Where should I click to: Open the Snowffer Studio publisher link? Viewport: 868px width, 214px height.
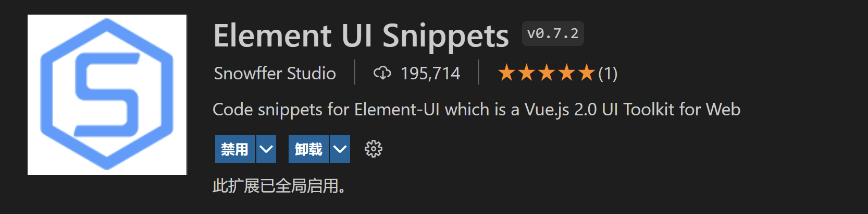275,73
